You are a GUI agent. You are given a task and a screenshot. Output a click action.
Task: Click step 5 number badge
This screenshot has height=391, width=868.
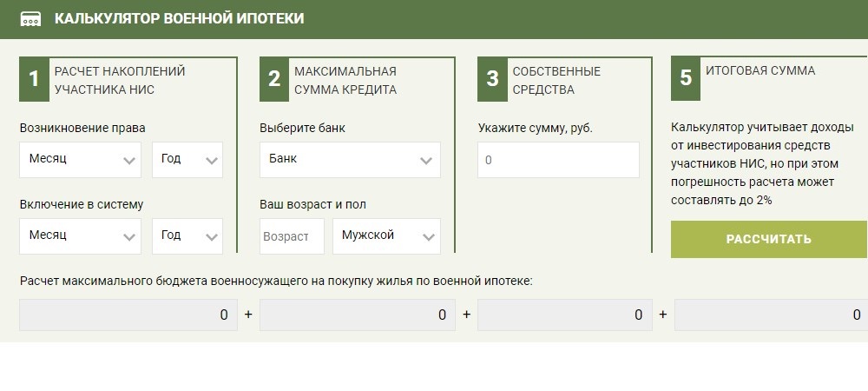[x=686, y=79]
